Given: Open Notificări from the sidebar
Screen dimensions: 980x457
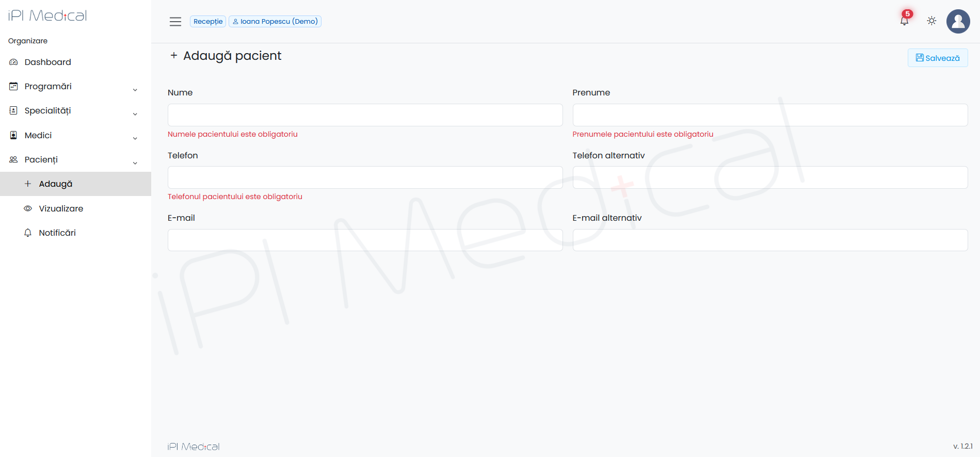Looking at the screenshot, I should [x=57, y=233].
